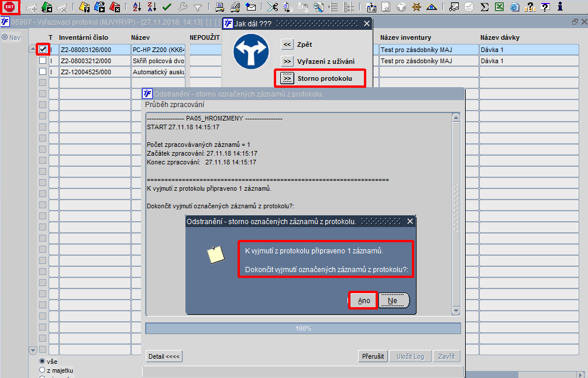588x378 pixels.
Task: Collapse details with 'Detail <<<<' button
Action: [x=164, y=356]
